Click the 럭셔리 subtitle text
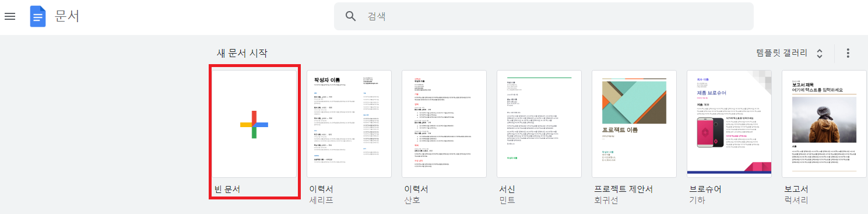This screenshot has width=868, height=214. point(796,201)
